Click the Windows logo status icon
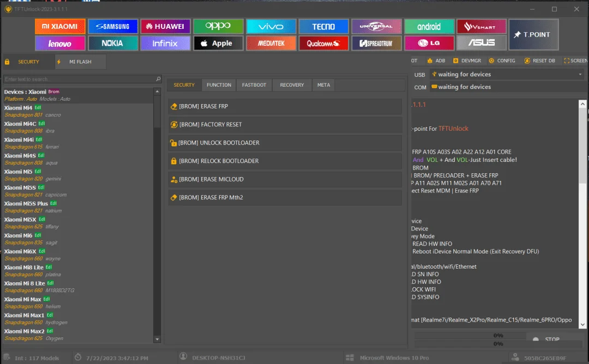Image resolution: width=589 pixels, height=364 pixels. pos(350,357)
